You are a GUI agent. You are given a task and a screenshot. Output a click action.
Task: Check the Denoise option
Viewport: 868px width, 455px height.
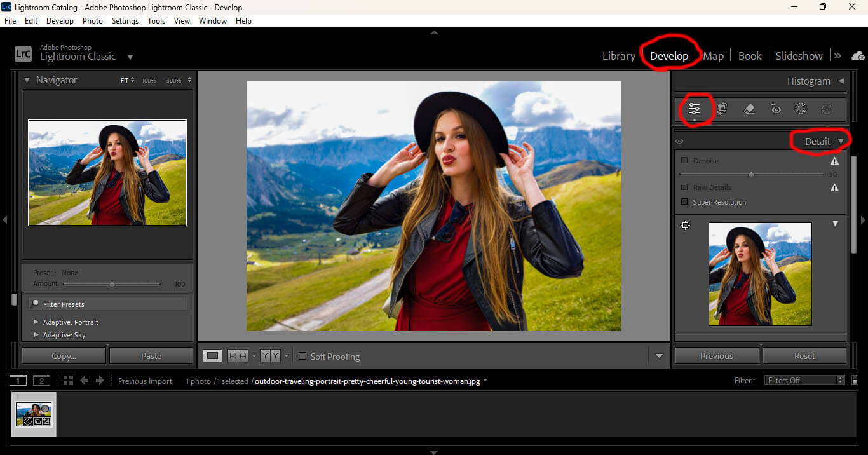(684, 161)
